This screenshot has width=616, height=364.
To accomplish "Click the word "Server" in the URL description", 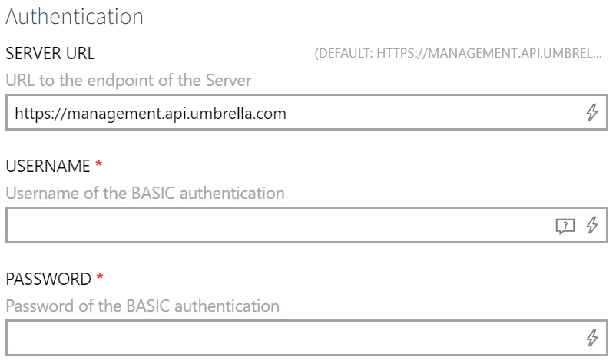I will pos(230,80).
